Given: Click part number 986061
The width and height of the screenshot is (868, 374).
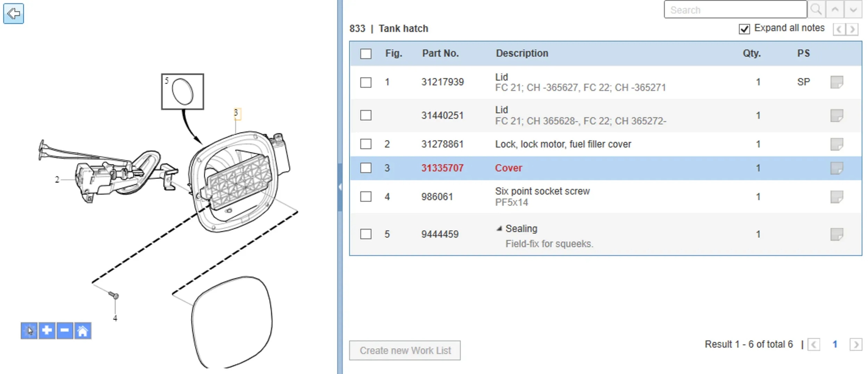Looking at the screenshot, I should tap(437, 197).
